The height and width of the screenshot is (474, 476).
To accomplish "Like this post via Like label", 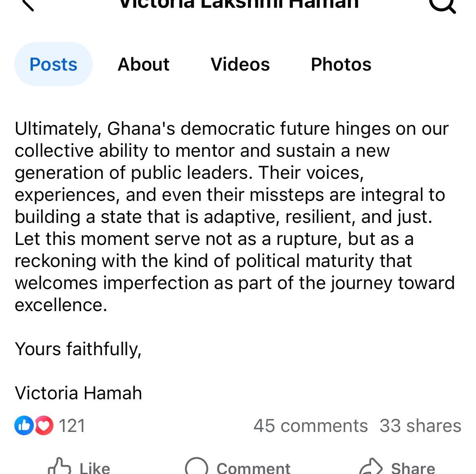I will click(95, 468).
